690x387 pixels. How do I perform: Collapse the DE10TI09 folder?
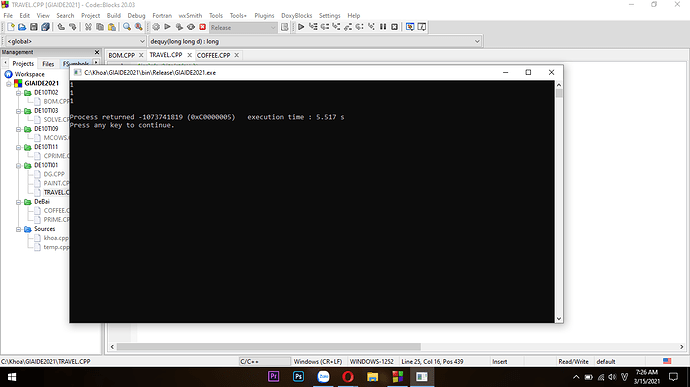point(18,129)
